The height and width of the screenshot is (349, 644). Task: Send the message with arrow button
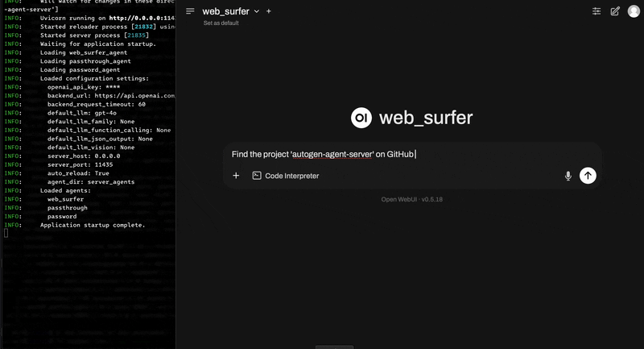pos(588,176)
